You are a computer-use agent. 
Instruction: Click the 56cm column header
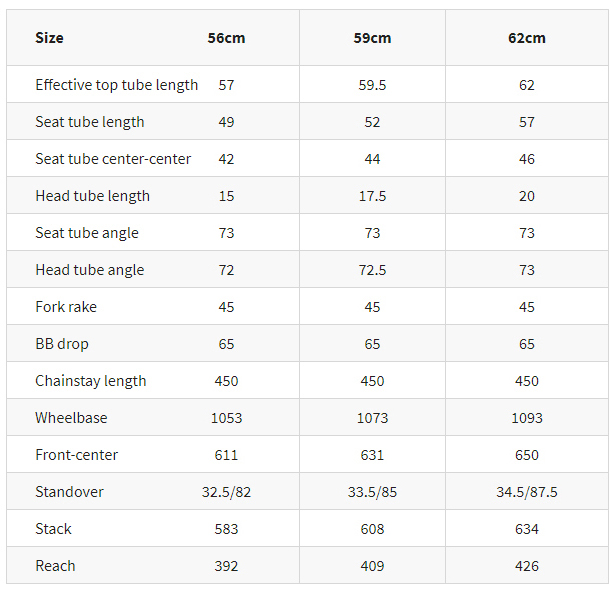[x=226, y=38]
